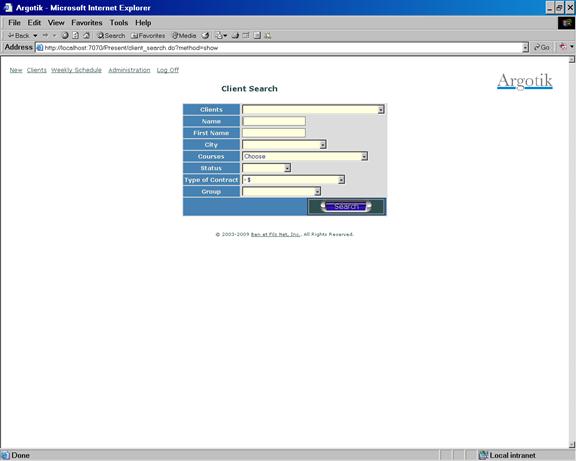
Task: Click the Search submit button
Action: pyautogui.click(x=346, y=206)
